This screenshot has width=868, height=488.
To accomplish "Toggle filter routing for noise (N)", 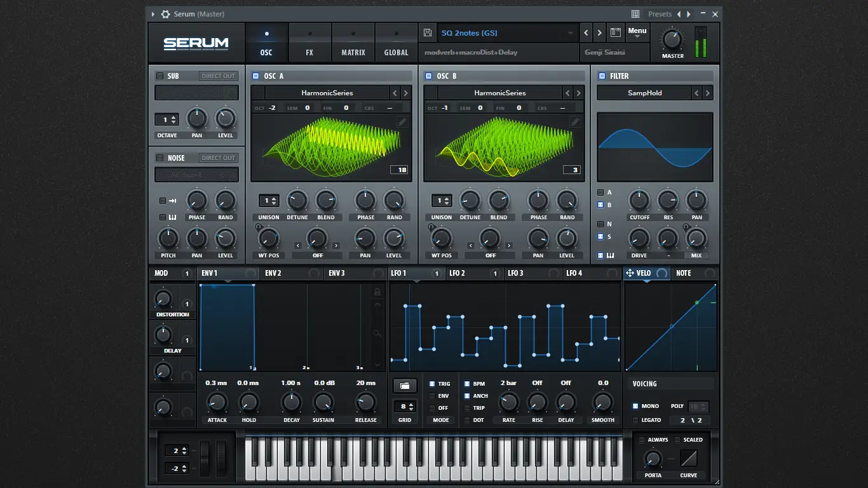I will [600, 224].
